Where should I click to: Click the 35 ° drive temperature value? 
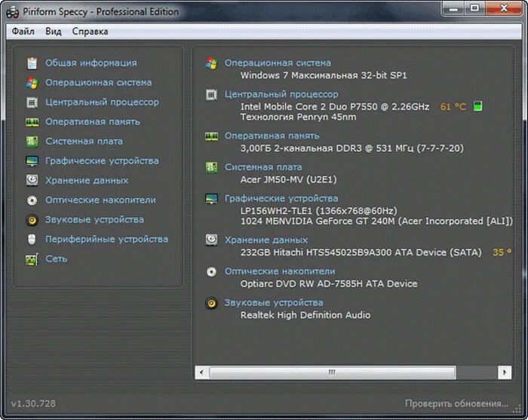tap(502, 252)
